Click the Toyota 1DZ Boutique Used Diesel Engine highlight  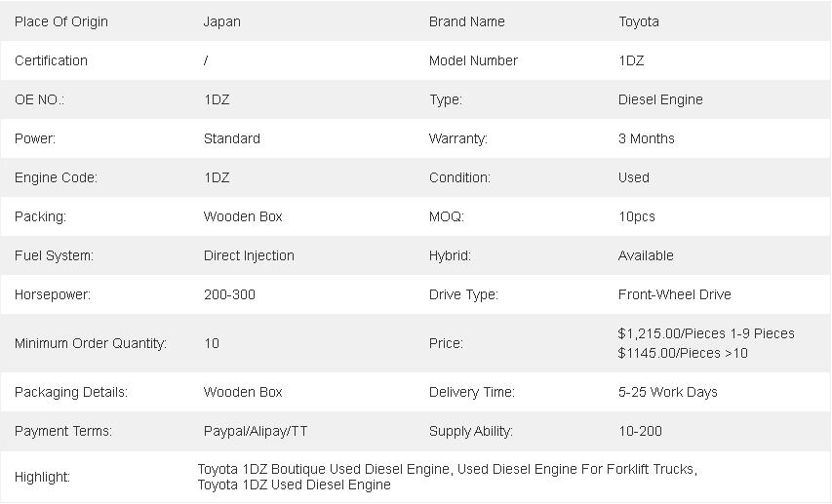(x=323, y=469)
